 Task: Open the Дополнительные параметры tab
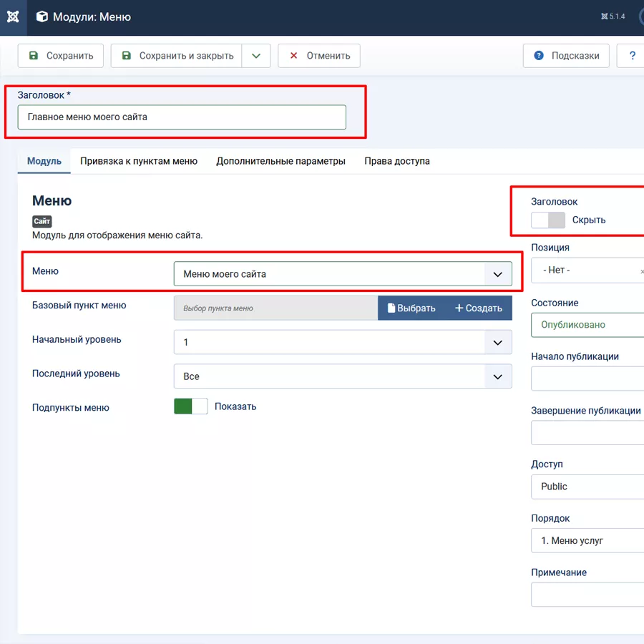coord(280,162)
